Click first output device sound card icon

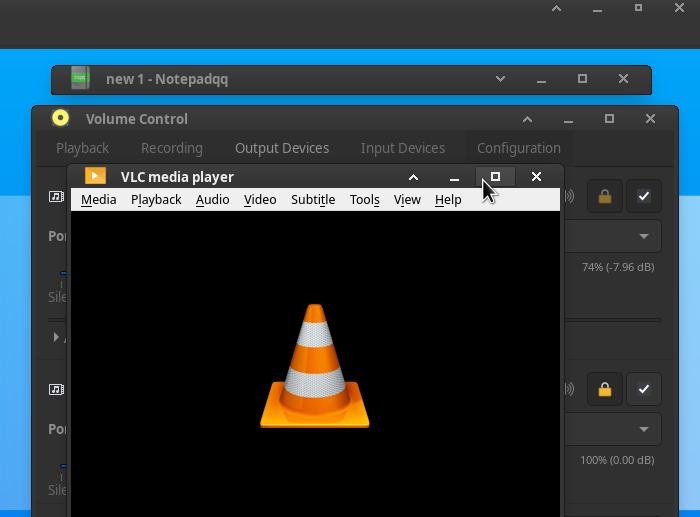point(56,196)
